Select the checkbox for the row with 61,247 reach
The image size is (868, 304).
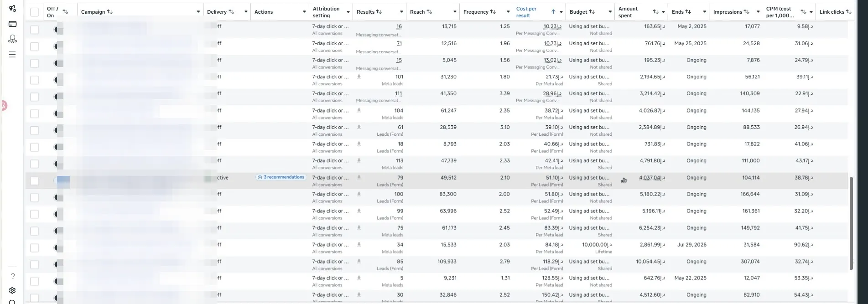[34, 113]
